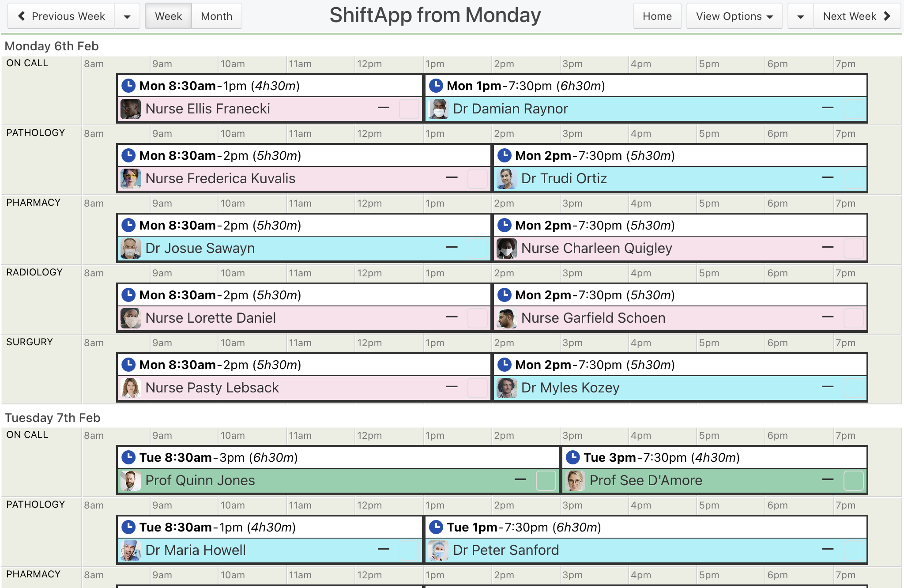This screenshot has height=588, width=904.
Task: Tick the checkbox for Dr Damian Raynor
Action: 854,109
